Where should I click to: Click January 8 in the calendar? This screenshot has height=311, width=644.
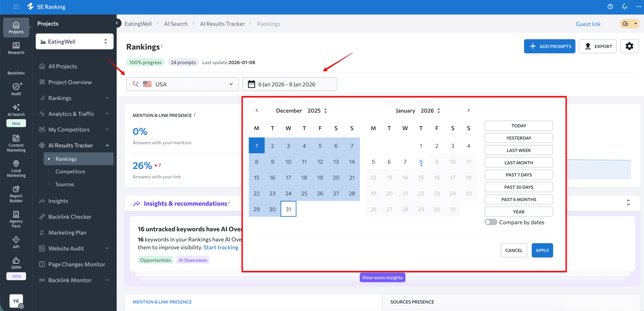click(x=421, y=162)
